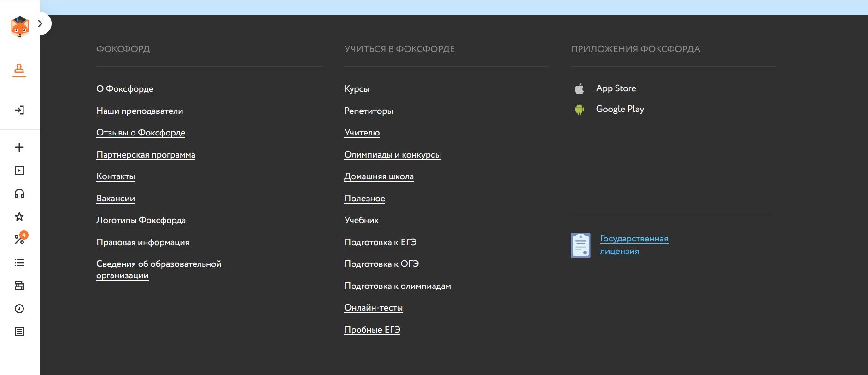Click the headphones icon in sidebar
868x375 pixels.
19,193
